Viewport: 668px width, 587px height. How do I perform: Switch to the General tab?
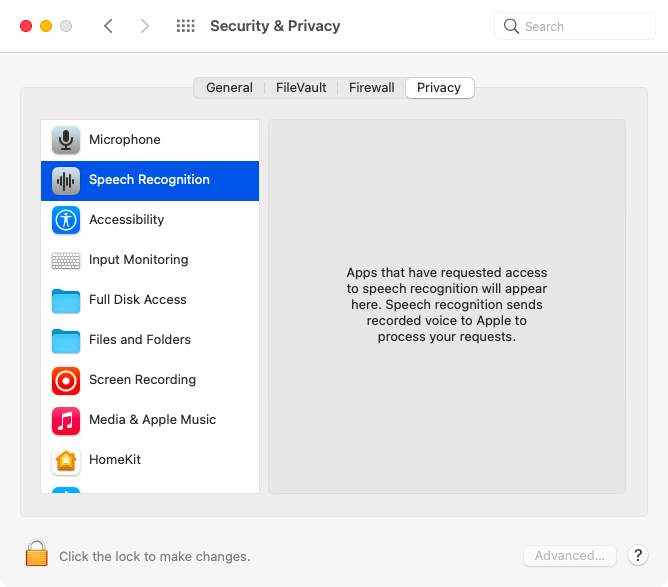click(229, 88)
